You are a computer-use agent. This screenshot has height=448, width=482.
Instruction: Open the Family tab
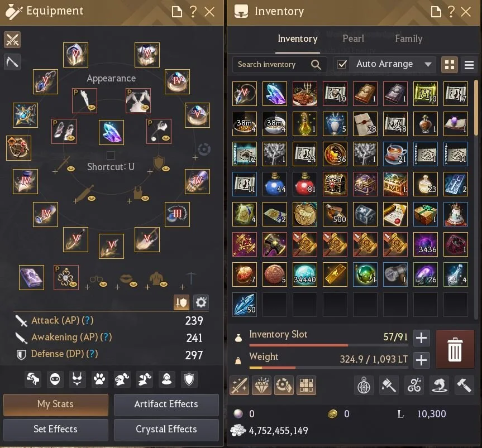tap(408, 38)
